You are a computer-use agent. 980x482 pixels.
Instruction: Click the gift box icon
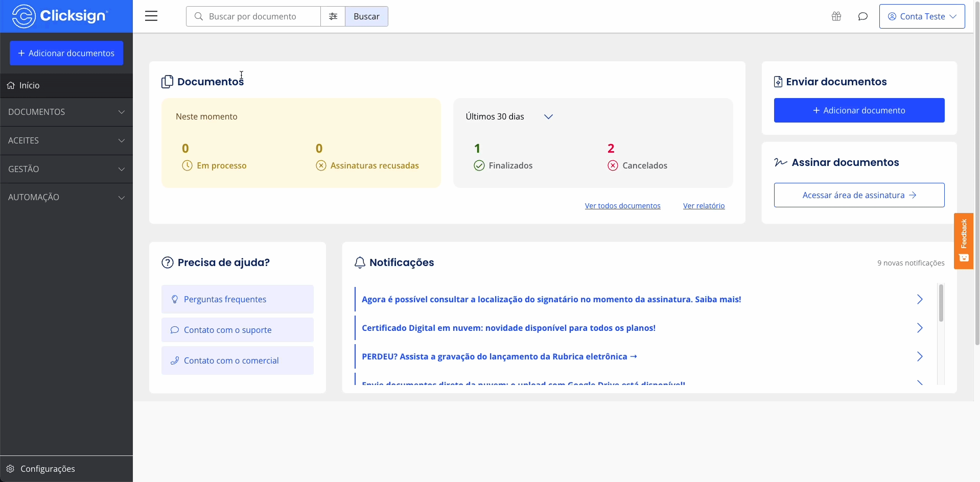point(836,16)
